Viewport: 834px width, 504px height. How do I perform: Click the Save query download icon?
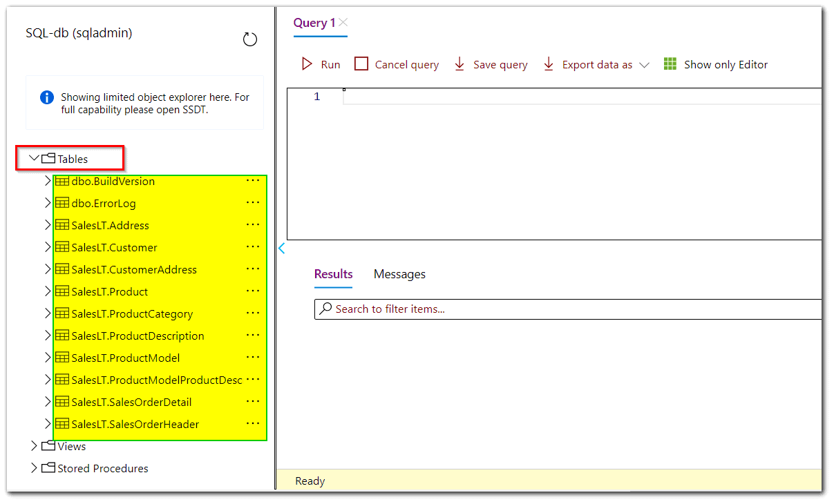pos(459,63)
